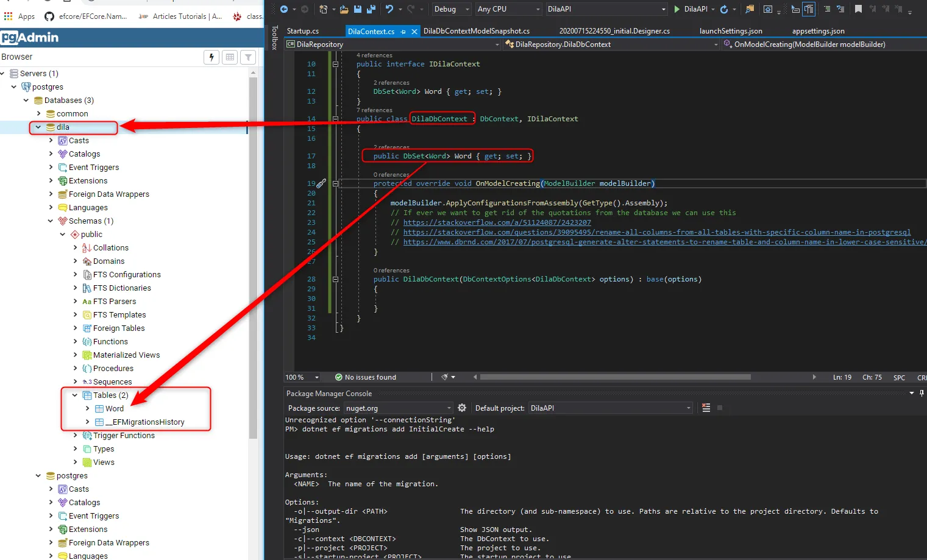Image resolution: width=927 pixels, height=560 pixels.
Task: Open the stackoverflow.com/a/51124087 link in comment
Action: tap(497, 222)
